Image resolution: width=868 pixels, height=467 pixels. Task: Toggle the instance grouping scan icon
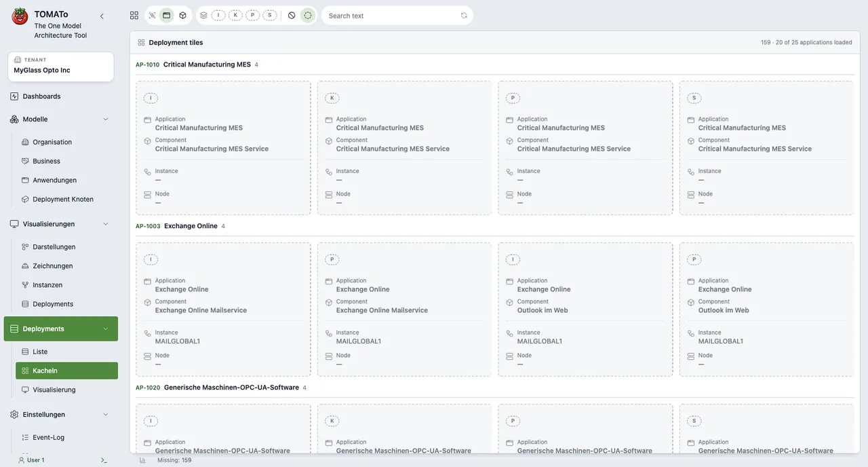click(x=152, y=16)
